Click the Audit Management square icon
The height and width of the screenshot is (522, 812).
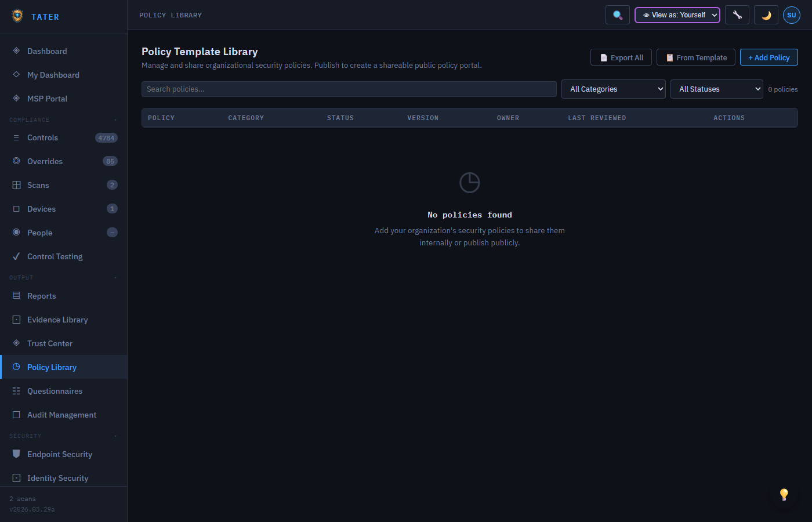(x=16, y=415)
